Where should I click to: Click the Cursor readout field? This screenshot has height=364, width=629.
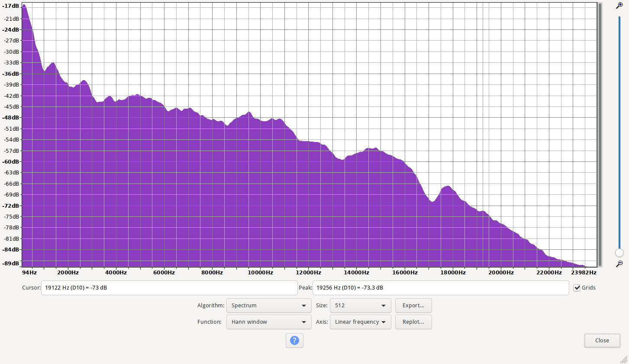[169, 288]
